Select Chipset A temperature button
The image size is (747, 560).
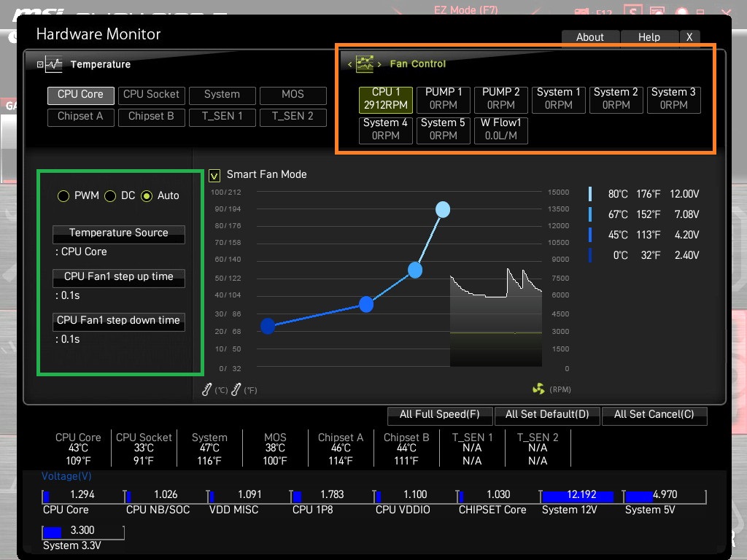pyautogui.click(x=80, y=117)
